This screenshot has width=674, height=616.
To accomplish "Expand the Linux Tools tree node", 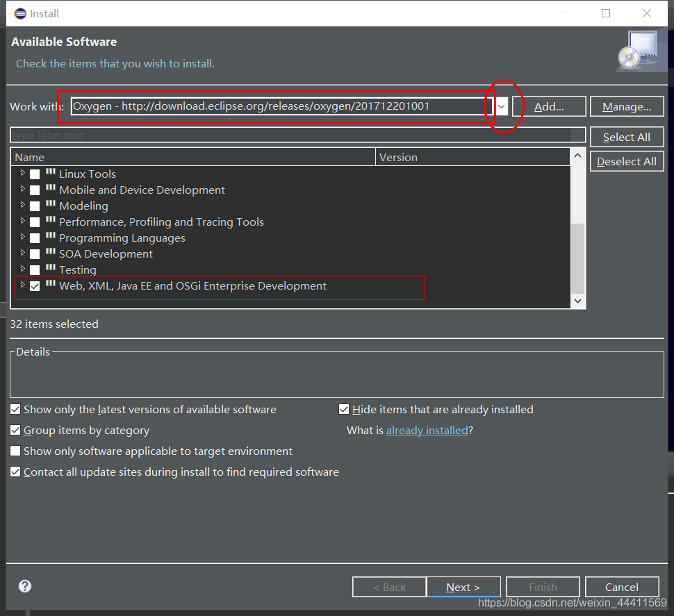I will pos(23,173).
